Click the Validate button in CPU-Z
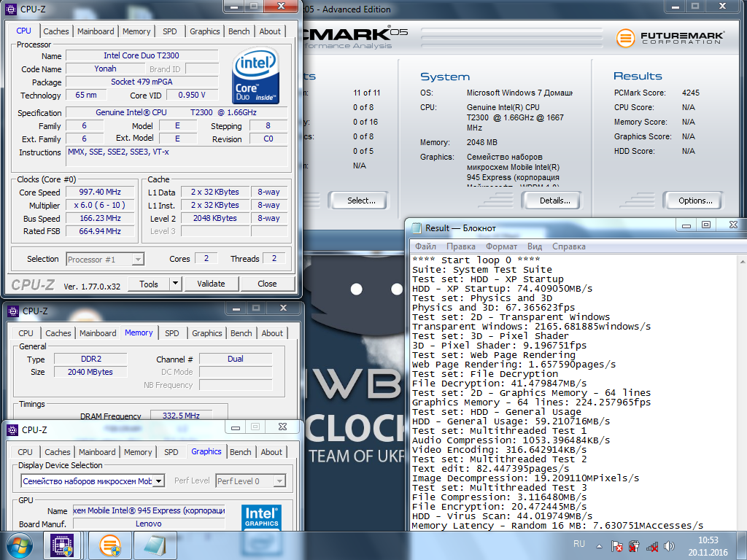 211,284
